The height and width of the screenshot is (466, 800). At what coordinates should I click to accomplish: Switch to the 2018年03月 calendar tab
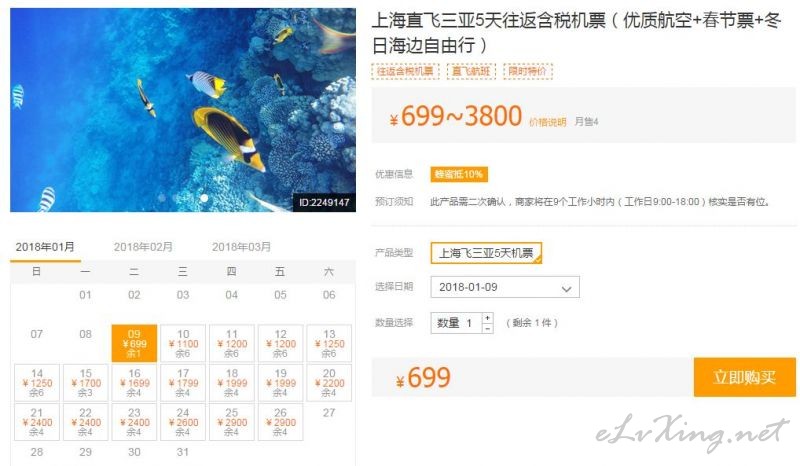241,247
